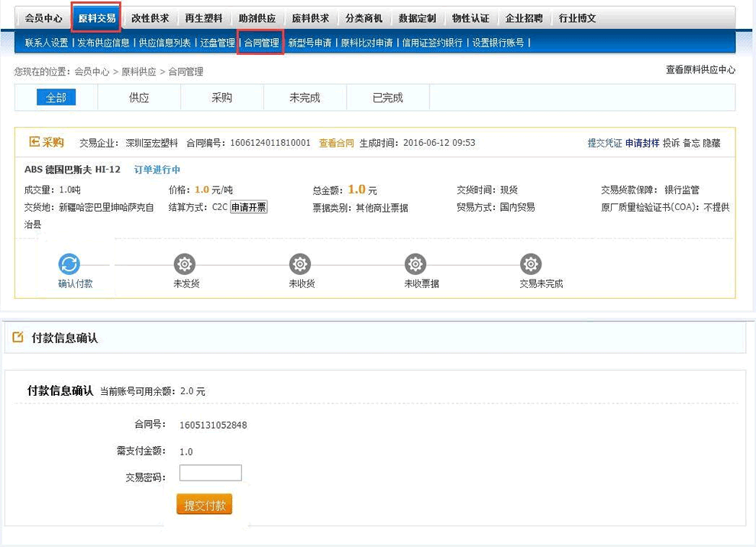Click the 隐藏 link for this order

712,143
